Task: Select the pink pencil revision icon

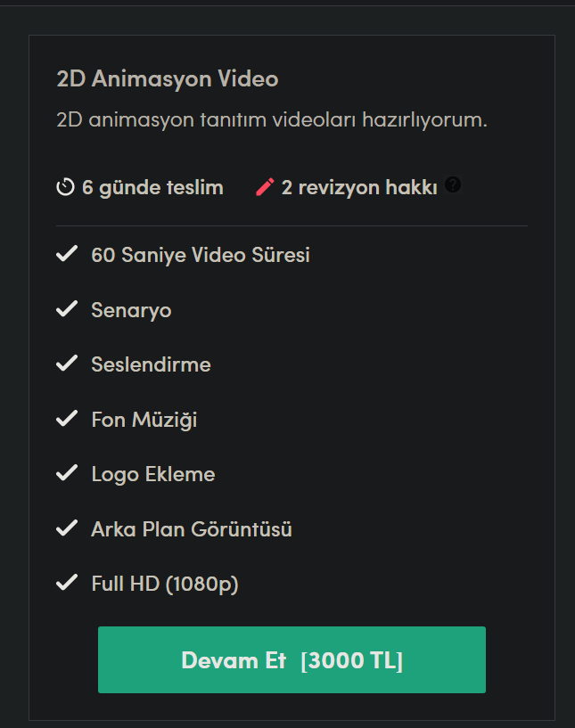Action: pos(263,186)
